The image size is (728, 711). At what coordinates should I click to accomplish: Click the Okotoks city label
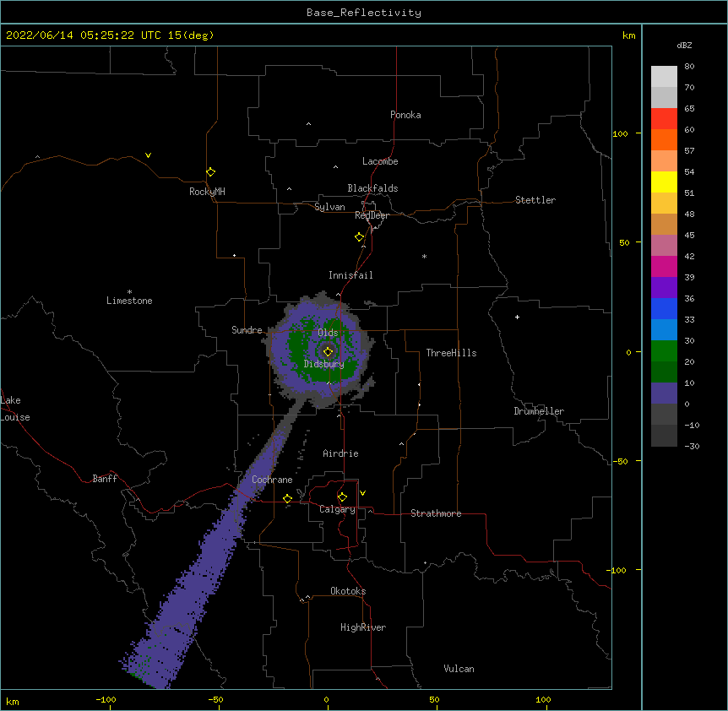click(348, 591)
